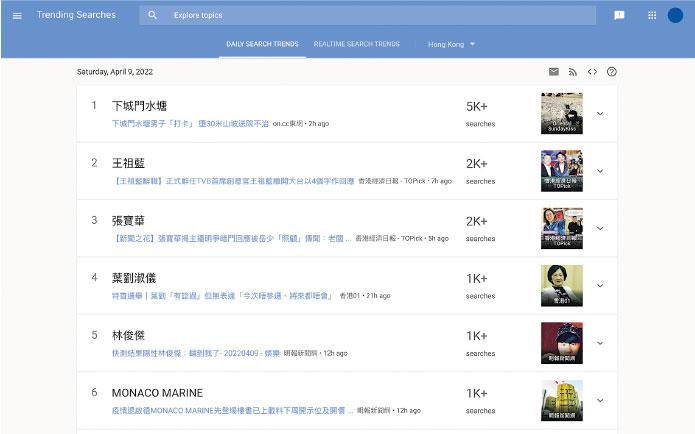Expand the 張寶華 trend row
This screenshot has height=434, width=695.
click(x=600, y=228)
